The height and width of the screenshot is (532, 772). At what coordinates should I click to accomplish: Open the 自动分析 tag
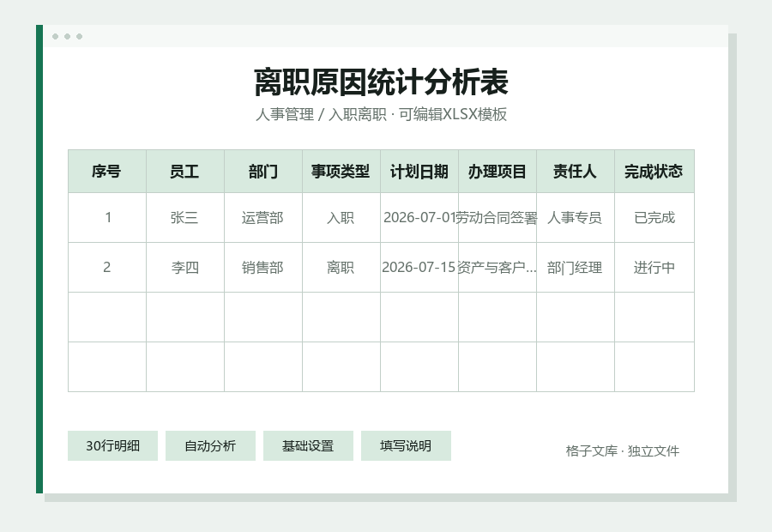pyautogui.click(x=210, y=446)
